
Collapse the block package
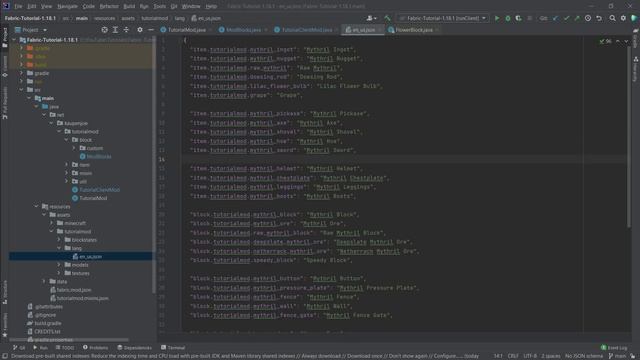click(67, 140)
